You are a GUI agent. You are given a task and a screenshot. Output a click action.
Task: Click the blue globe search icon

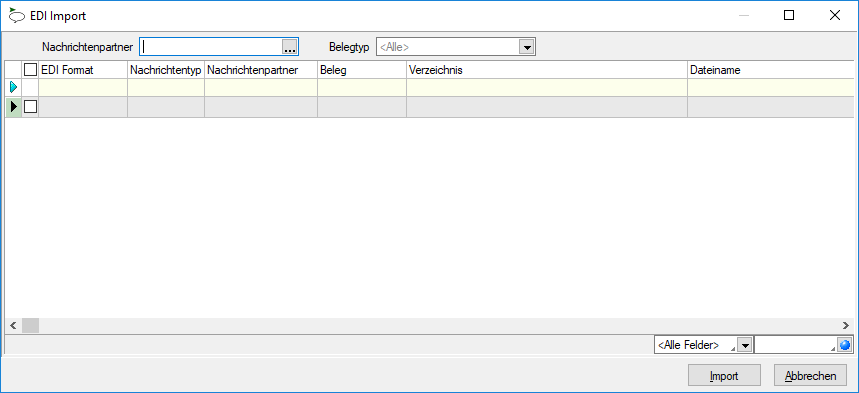pyautogui.click(x=845, y=345)
